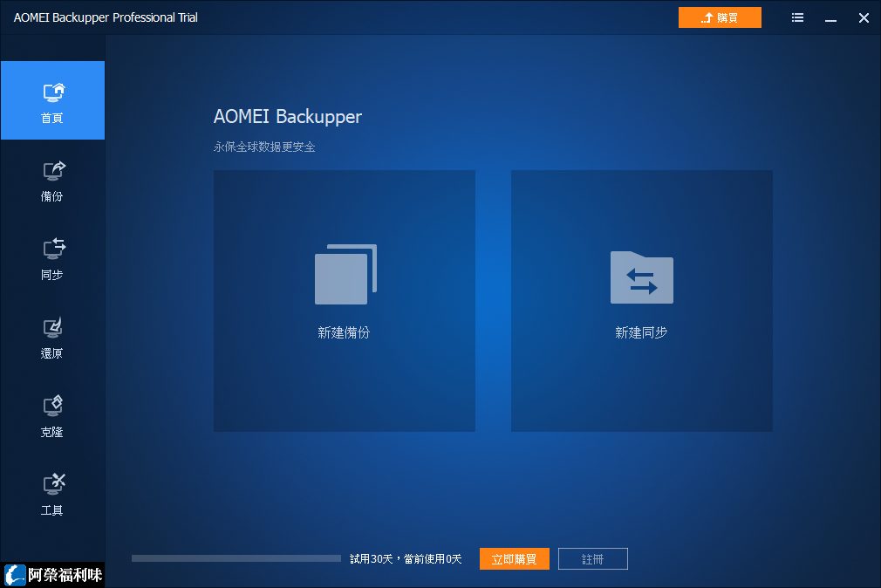Screen dimensions: 881x588
Task: Open the hamburger menu icon in title bar
Action: coord(796,17)
